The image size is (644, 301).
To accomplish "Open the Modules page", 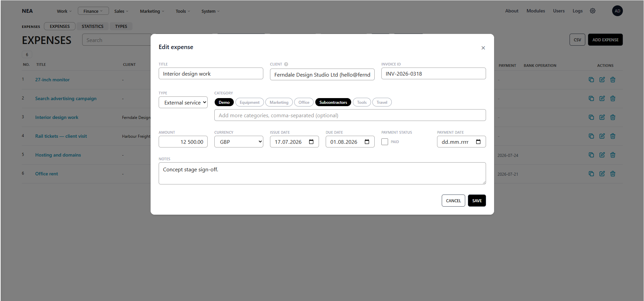I will [x=536, y=11].
